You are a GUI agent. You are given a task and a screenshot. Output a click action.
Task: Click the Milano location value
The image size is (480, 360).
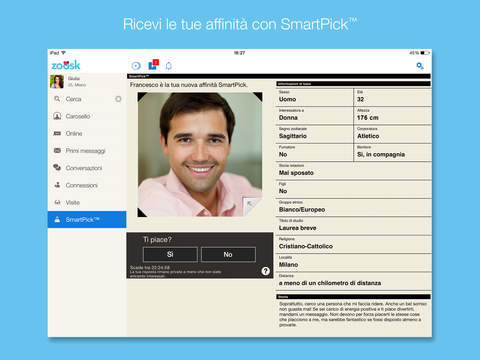click(x=289, y=265)
